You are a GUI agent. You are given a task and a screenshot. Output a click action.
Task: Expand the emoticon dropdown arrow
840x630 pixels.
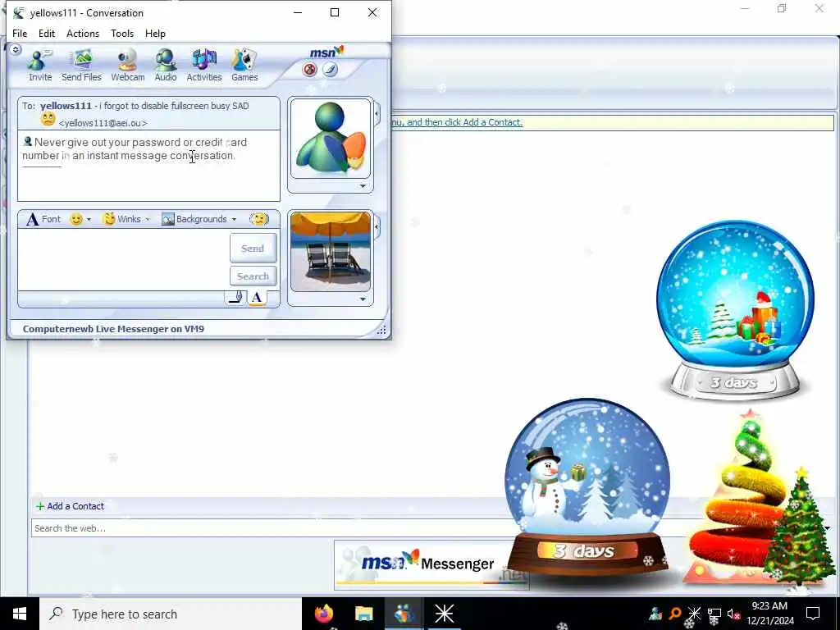tap(89, 219)
